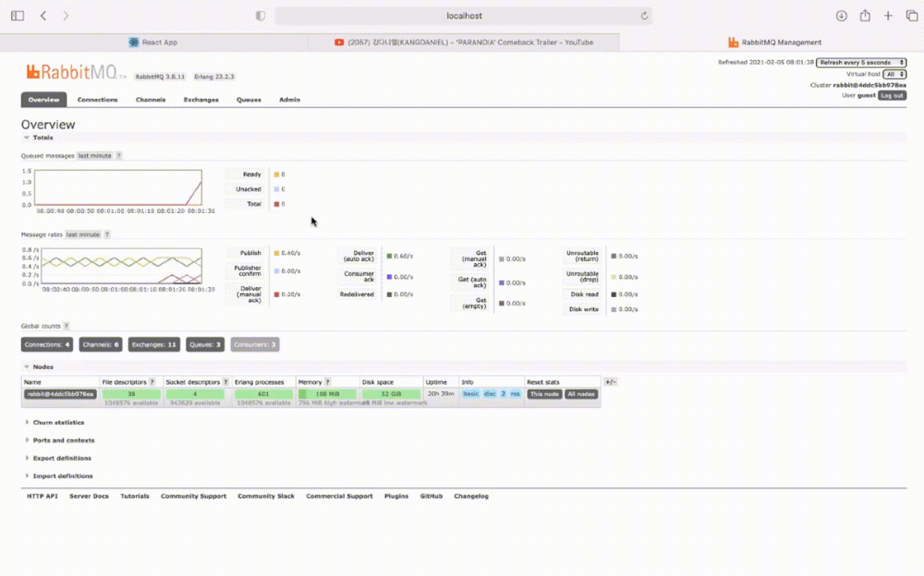Open the Global counts help icon
Viewport: 924px width, 576px height.
tap(66, 325)
